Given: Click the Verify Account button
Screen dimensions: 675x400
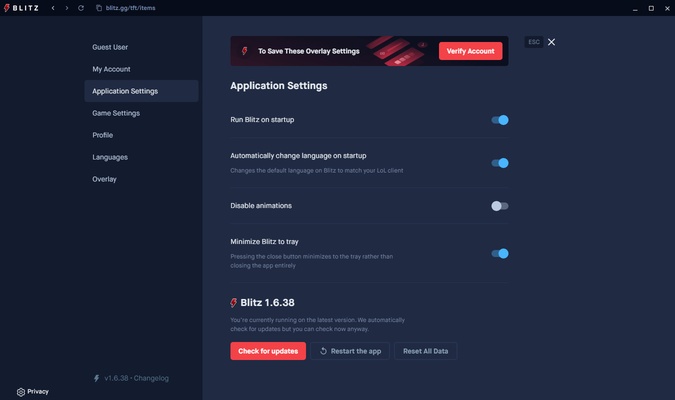Looking at the screenshot, I should 470,51.
